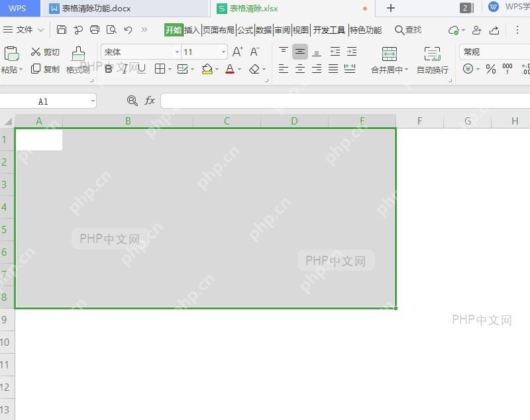Open the 表格清除功能.docx document tab
This screenshot has height=420, width=530.
click(125, 9)
